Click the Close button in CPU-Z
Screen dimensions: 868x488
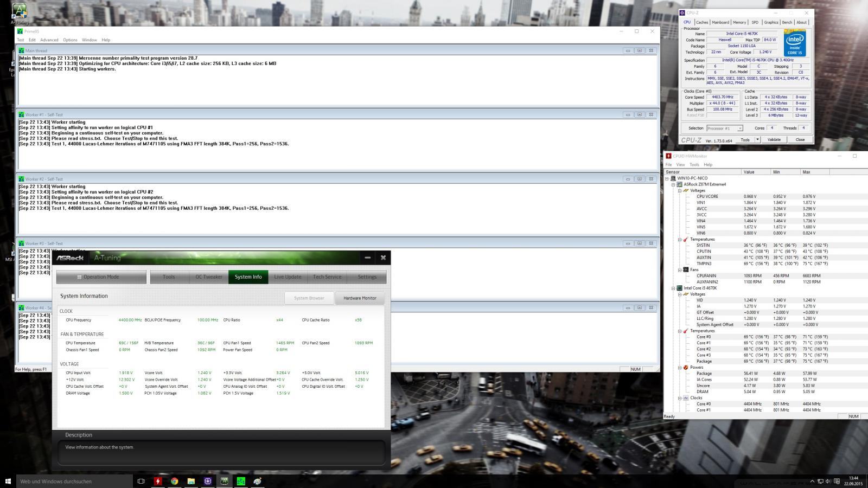[x=800, y=139]
